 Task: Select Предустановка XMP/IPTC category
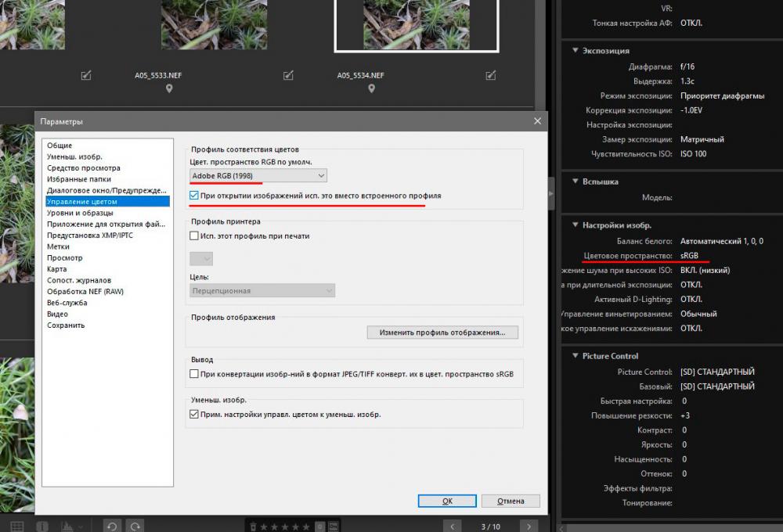tap(107, 235)
